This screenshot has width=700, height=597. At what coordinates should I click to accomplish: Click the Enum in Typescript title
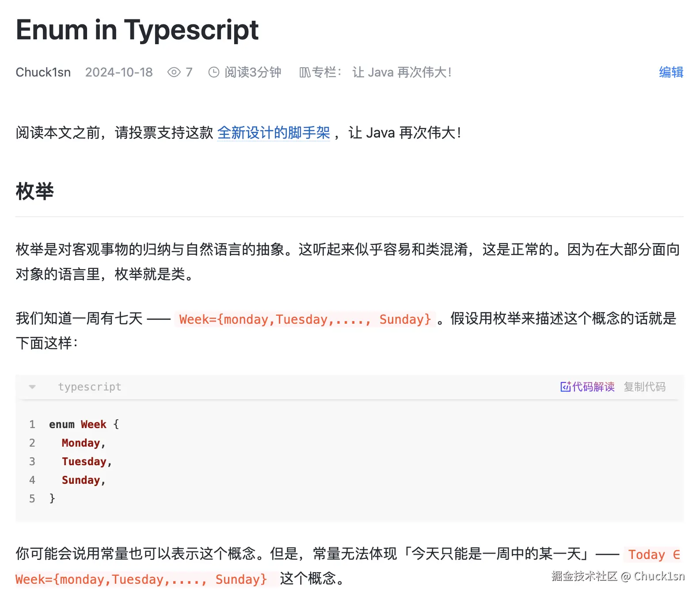point(137,30)
